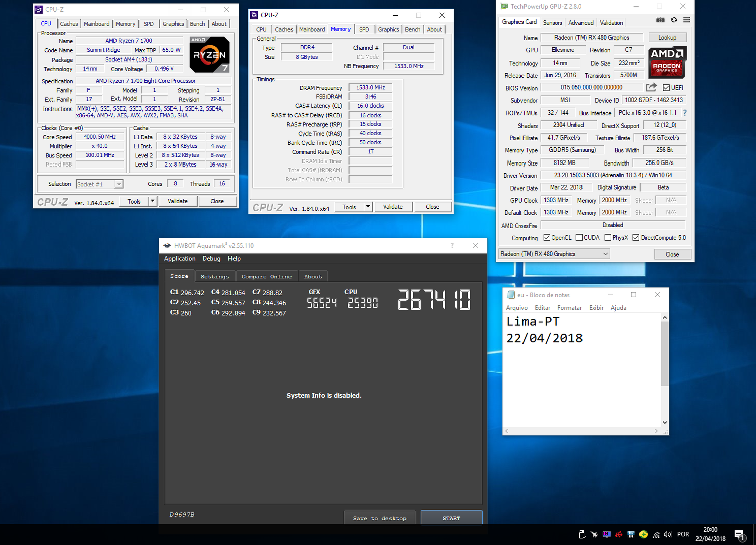Image resolution: width=756 pixels, height=545 pixels.
Task: Open the Formatar menu in Notepad
Action: [x=569, y=308]
